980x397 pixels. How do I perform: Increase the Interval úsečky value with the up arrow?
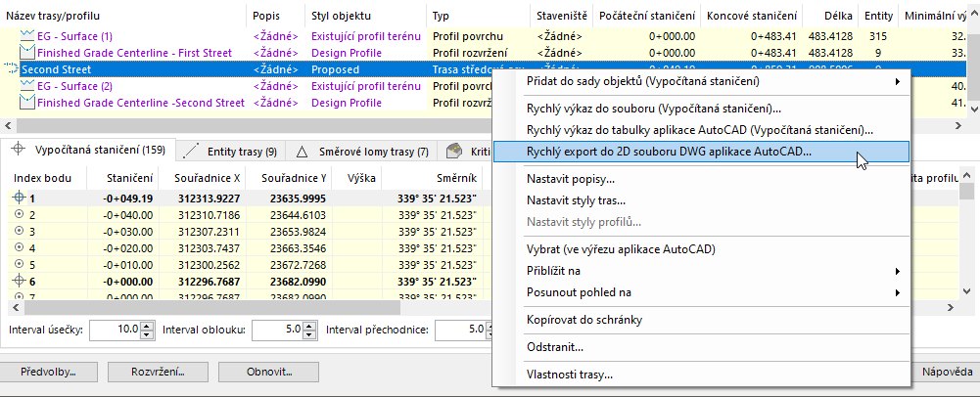click(147, 325)
